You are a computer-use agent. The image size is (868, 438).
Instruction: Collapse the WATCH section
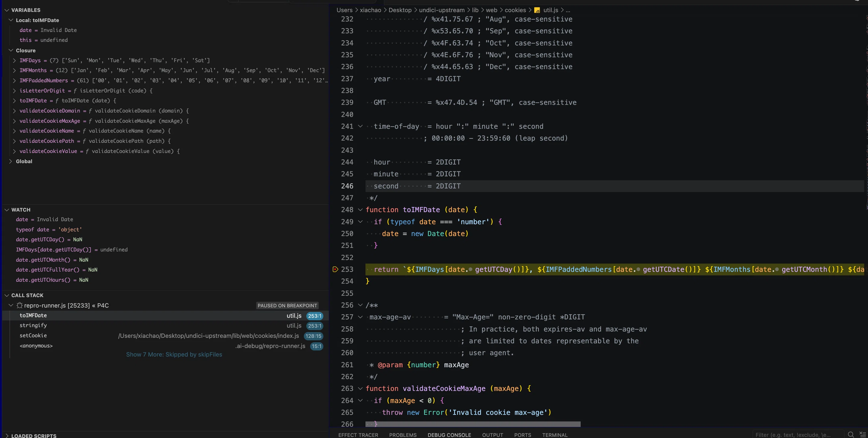point(7,210)
